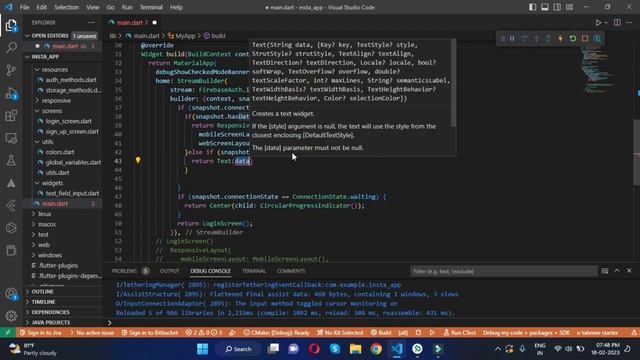Image resolution: width=640 pixels, height=360 pixels.
Task: Open the Help menu
Action: click(176, 7)
